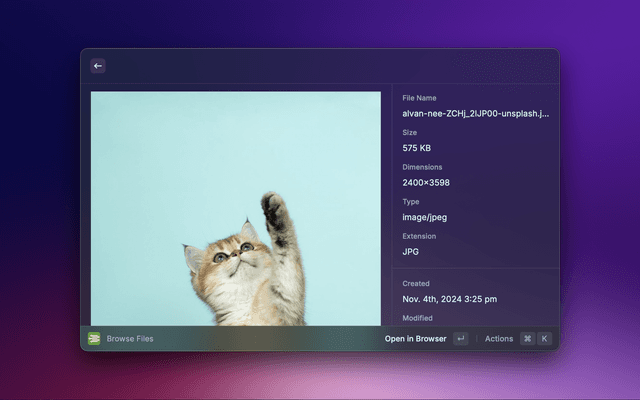Click the cat image preview
This screenshot has width=640, height=400.
tap(236, 208)
